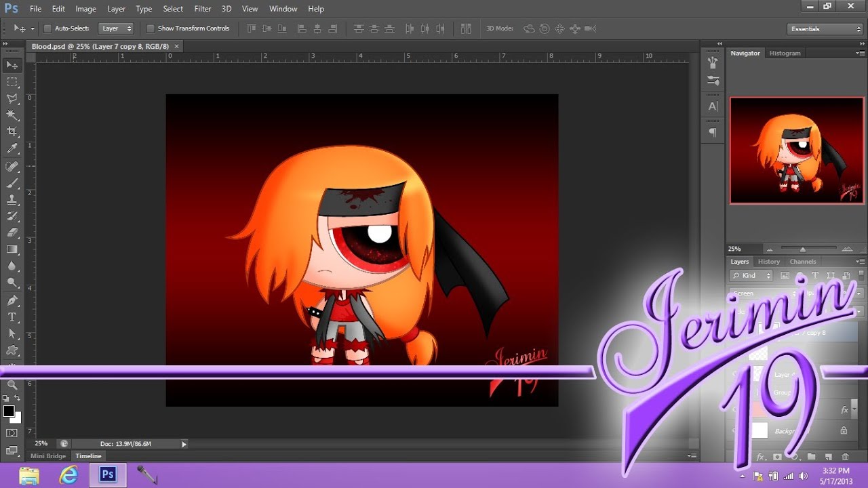
Task: Switch to the Histogram tab
Action: coord(785,53)
